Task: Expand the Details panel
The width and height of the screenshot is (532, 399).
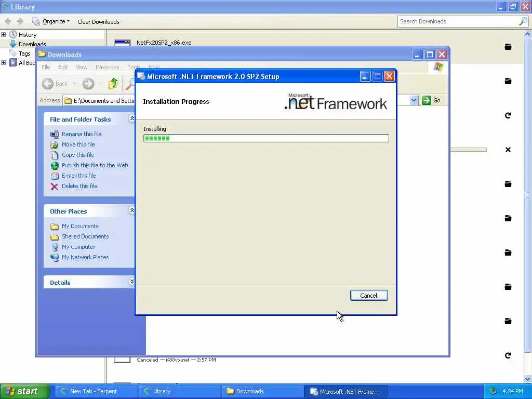Action: pyautogui.click(x=131, y=281)
